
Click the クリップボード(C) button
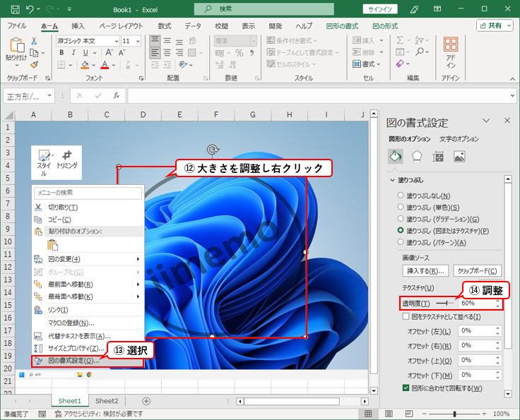477,270
